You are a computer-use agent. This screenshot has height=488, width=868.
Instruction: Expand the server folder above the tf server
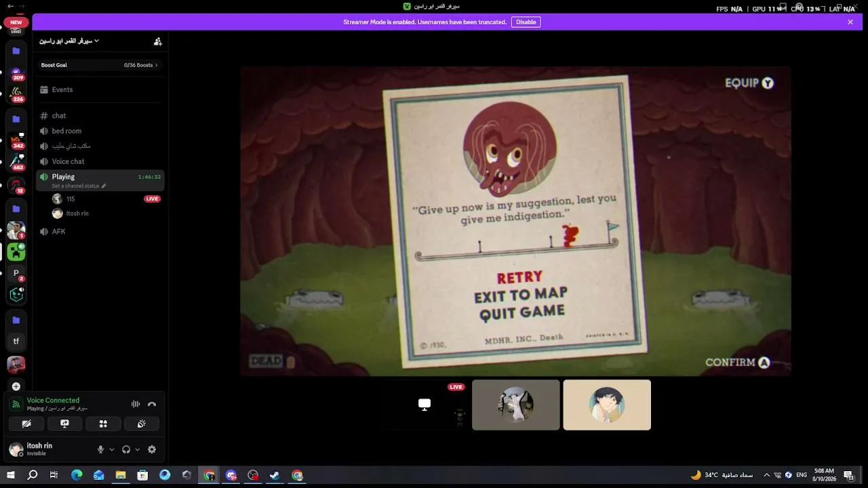coord(16,320)
